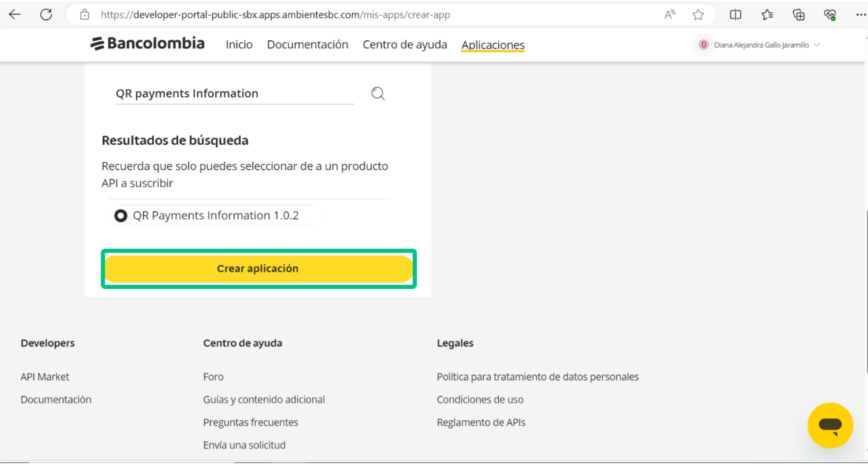Click the Bancolombia logo
Screen dimensions: 868x464
coord(148,43)
